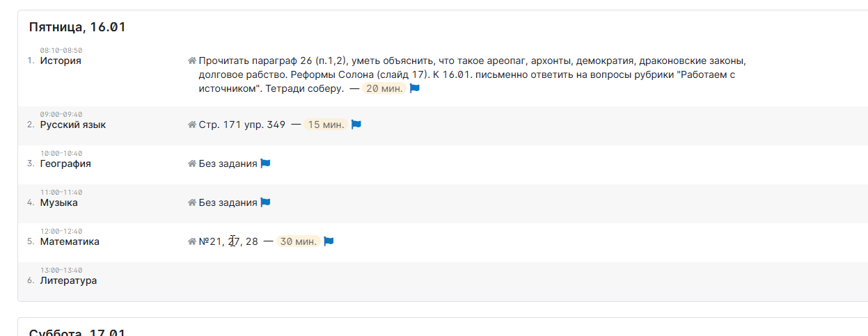Open the Математика lesson
This screenshot has height=336, width=868.
pos(70,241)
